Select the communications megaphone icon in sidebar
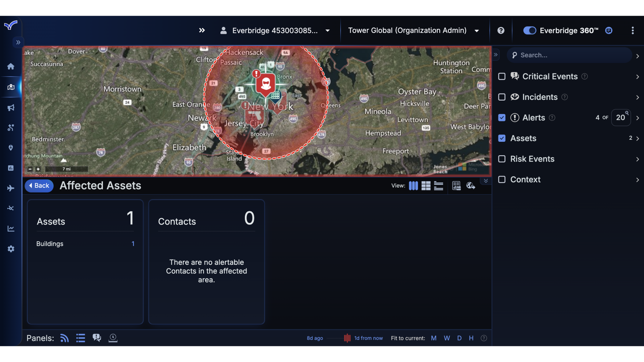Image resolution: width=644 pixels, height=362 pixels. pos(11,108)
